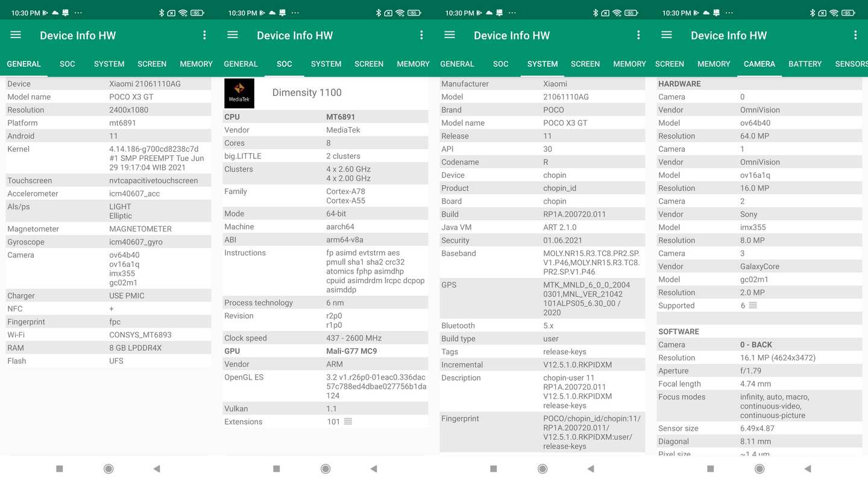Select the ov64b40 camera Model row
Image resolution: width=868 pixels, height=482 pixels.
point(759,123)
